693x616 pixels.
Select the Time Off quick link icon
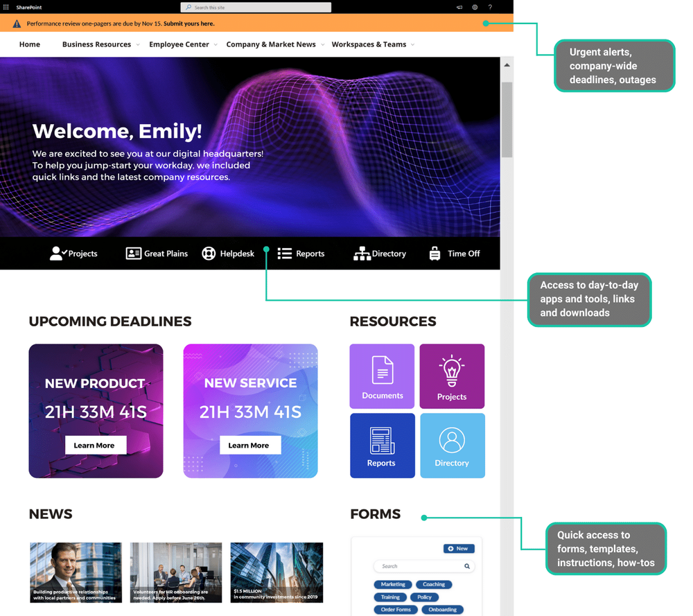pyautogui.click(x=435, y=253)
